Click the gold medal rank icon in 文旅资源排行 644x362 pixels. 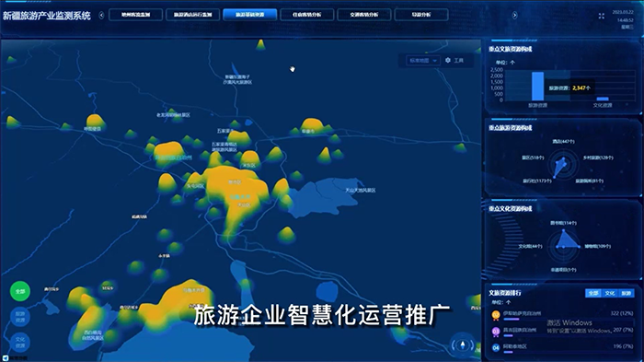[496, 315]
